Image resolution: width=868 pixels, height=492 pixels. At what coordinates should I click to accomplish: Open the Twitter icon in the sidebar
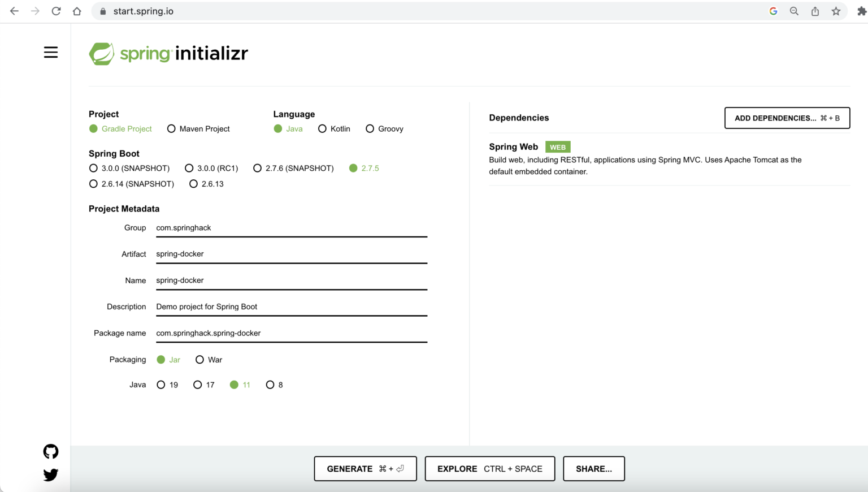(50, 475)
